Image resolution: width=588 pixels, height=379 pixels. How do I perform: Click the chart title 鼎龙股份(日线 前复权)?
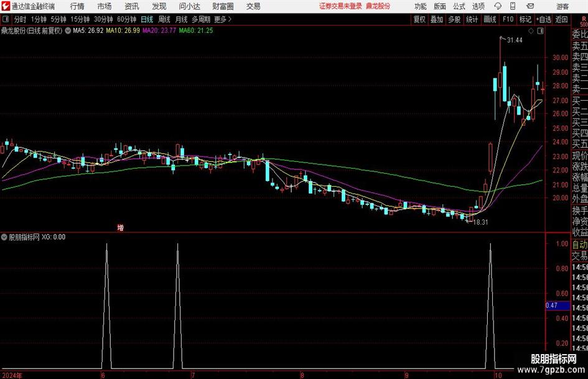pyautogui.click(x=32, y=30)
